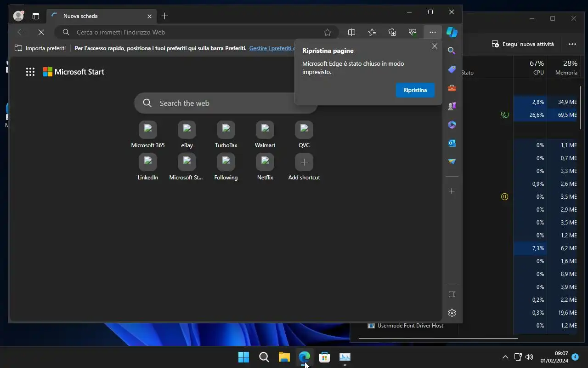Open Browser essentials heart icon
The image size is (588, 368).
(413, 32)
